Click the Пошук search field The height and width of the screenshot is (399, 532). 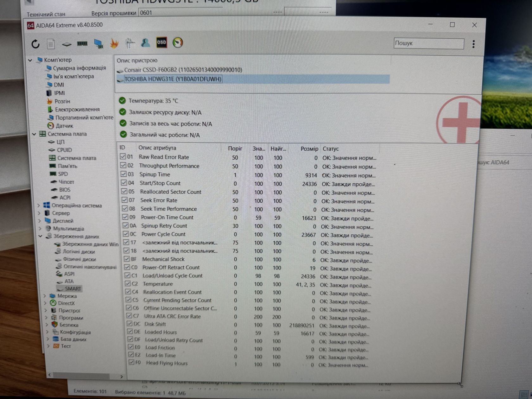[429, 43]
